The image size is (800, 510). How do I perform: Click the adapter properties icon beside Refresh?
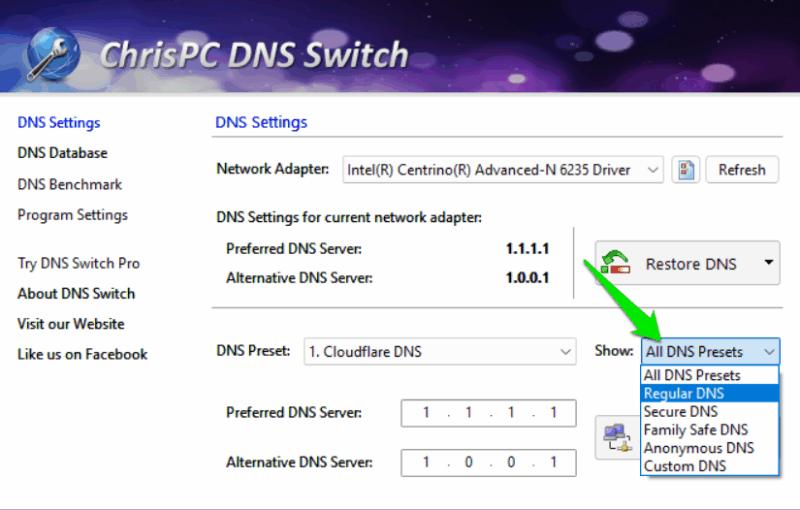(685, 170)
